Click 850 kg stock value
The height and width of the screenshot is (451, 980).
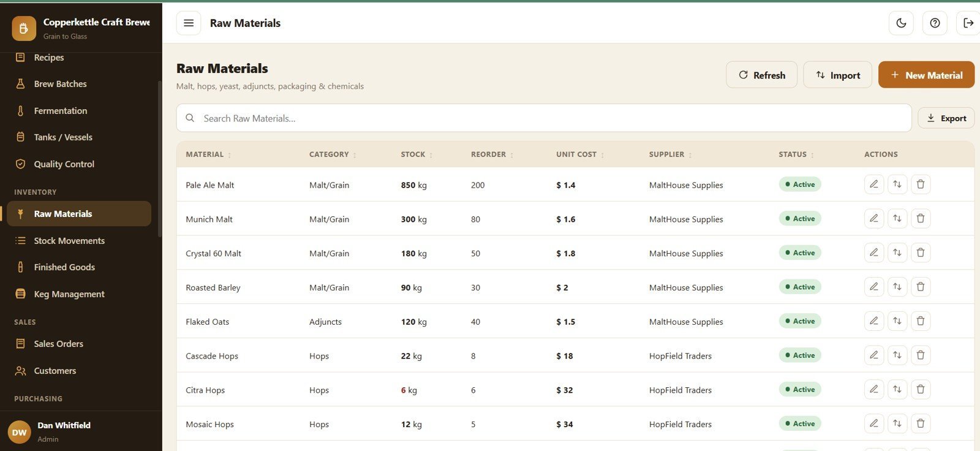tap(413, 185)
